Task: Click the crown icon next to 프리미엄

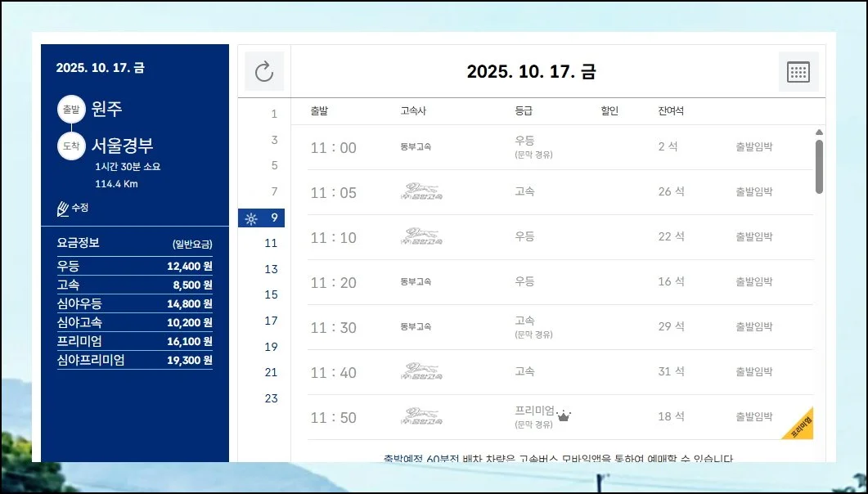Action: (x=564, y=415)
